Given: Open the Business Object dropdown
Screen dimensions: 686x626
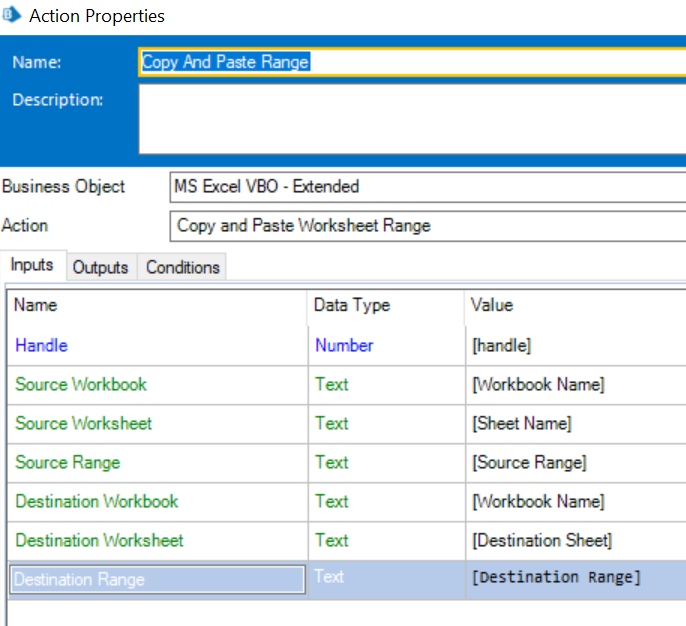Looking at the screenshot, I should pyautogui.click(x=427, y=186).
